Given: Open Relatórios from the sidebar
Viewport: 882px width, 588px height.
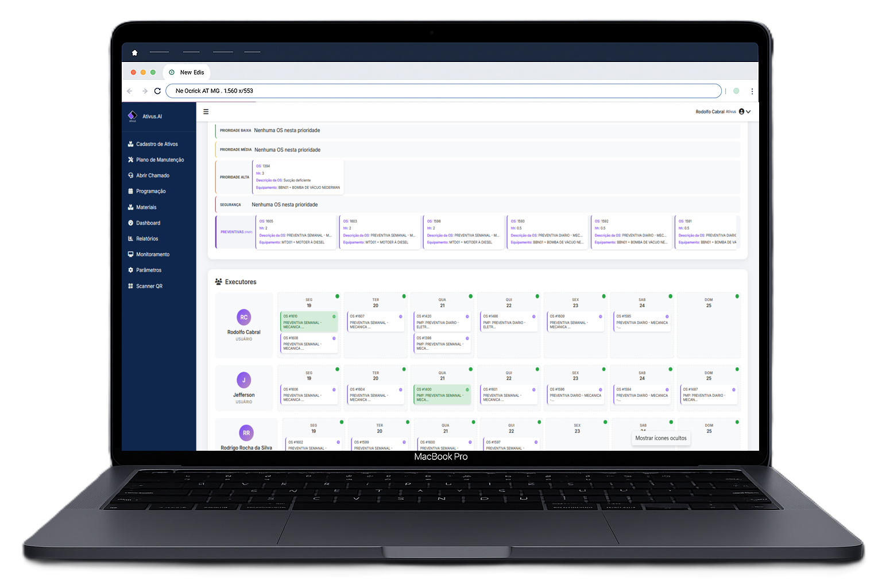Looking at the screenshot, I should (x=147, y=239).
